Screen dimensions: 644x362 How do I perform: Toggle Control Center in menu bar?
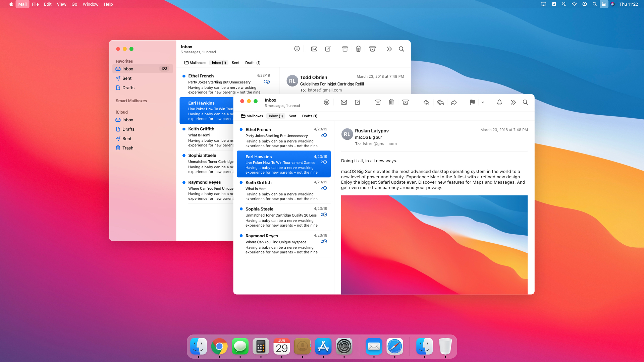click(x=604, y=4)
